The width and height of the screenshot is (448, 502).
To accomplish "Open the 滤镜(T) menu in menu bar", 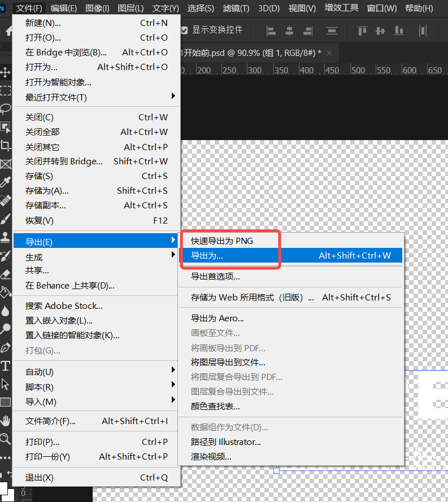I will click(x=236, y=8).
